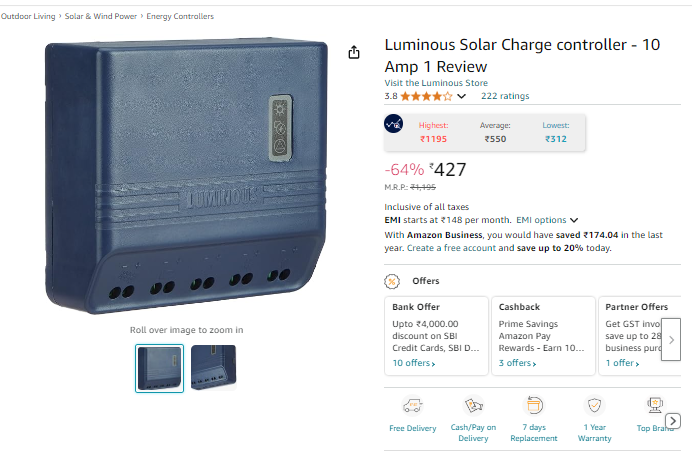This screenshot has height=458, width=692.
Task: Show next offers with the carousel arrow
Action: [x=671, y=340]
